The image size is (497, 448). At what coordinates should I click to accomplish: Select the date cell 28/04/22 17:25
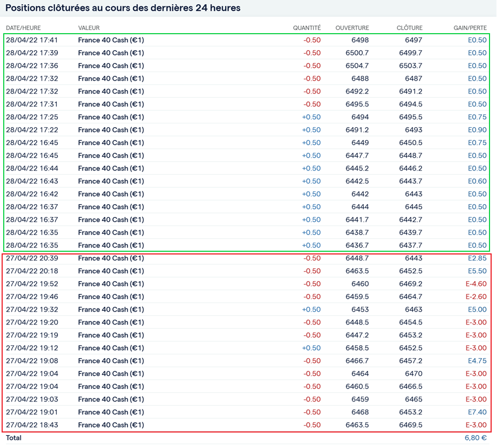(32, 117)
